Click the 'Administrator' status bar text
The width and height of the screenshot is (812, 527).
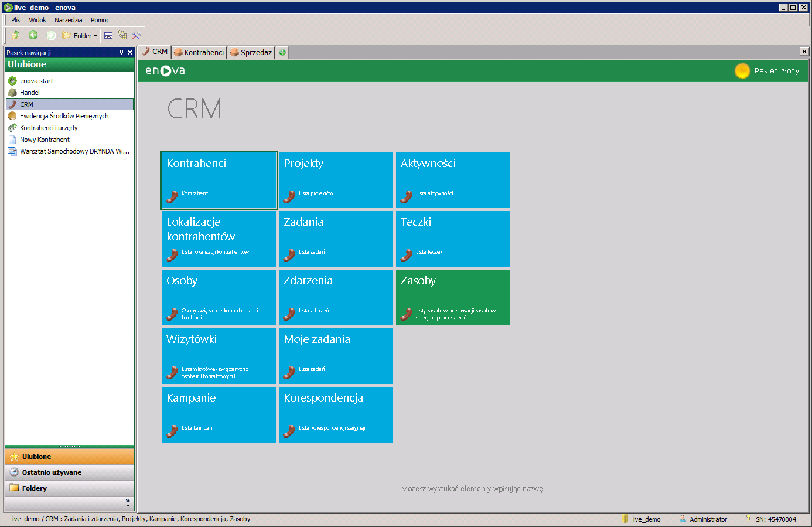pos(708,519)
